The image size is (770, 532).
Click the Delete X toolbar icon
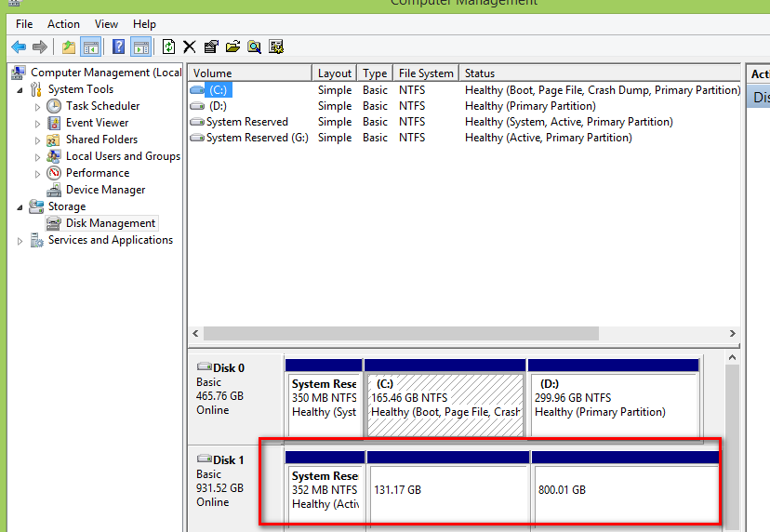190,47
